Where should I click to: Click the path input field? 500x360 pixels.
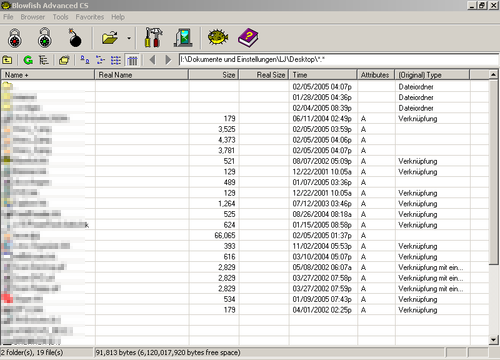pyautogui.click(x=338, y=60)
